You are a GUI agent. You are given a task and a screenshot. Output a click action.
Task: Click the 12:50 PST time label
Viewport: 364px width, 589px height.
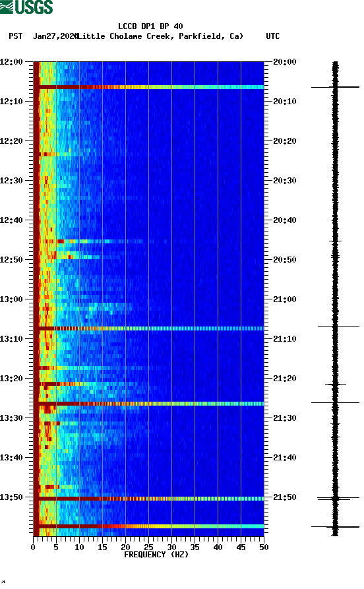coord(11,260)
